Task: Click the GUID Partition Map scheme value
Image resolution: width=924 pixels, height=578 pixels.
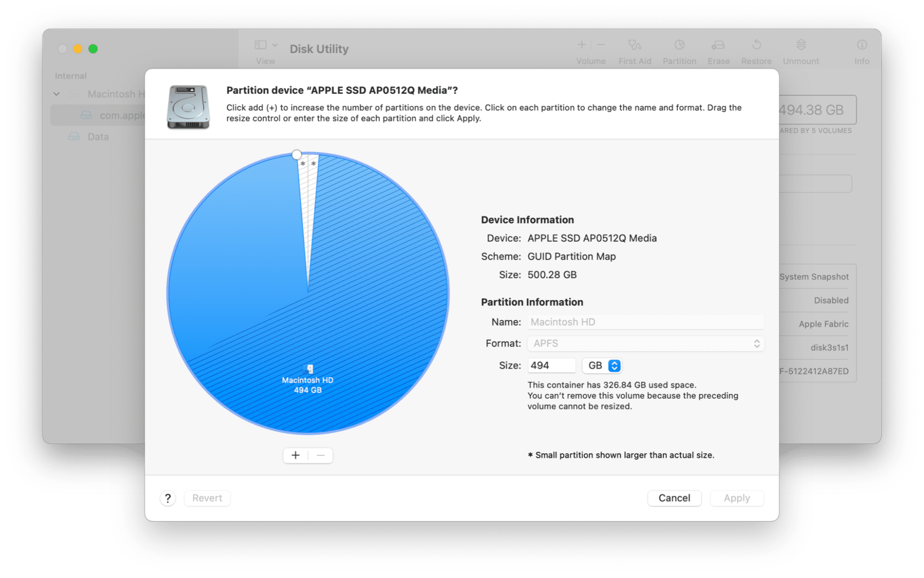Action: [x=571, y=256]
